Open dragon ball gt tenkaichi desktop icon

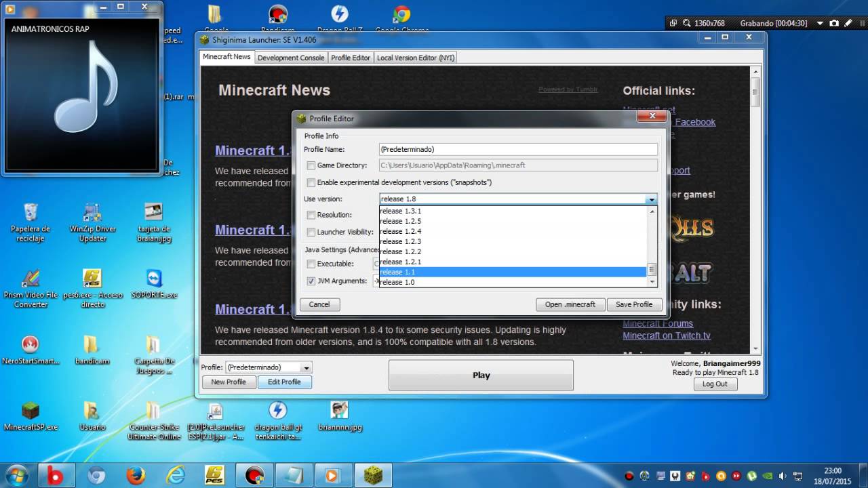point(277,421)
